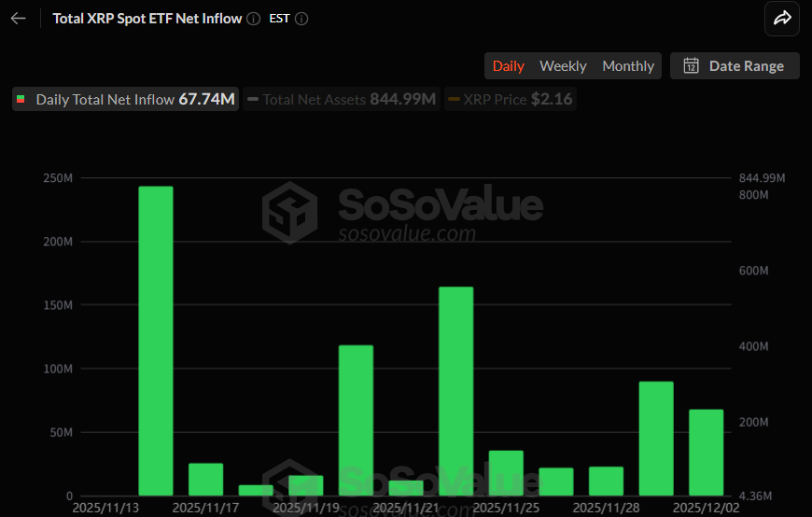
Task: Click the EST timezone label
Action: tap(279, 19)
